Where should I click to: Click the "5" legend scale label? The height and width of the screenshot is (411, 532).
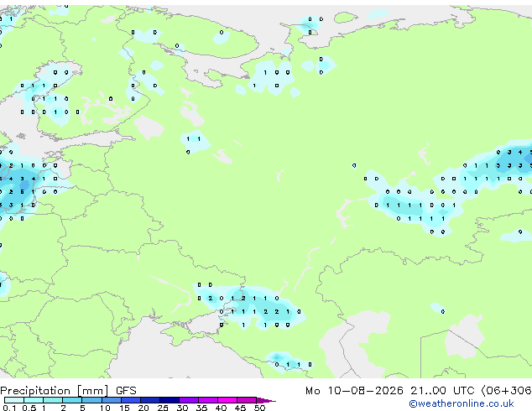click(x=82, y=408)
